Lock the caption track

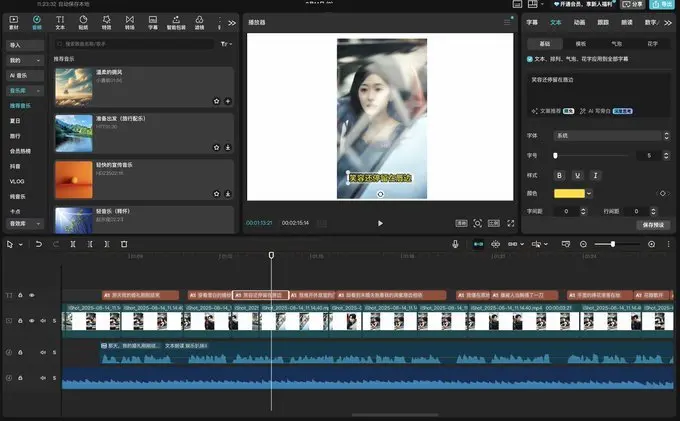[x=20, y=295]
